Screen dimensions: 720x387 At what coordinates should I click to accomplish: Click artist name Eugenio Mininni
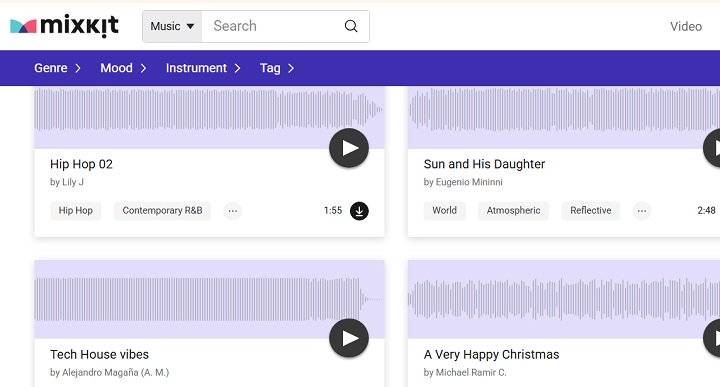[x=469, y=182]
